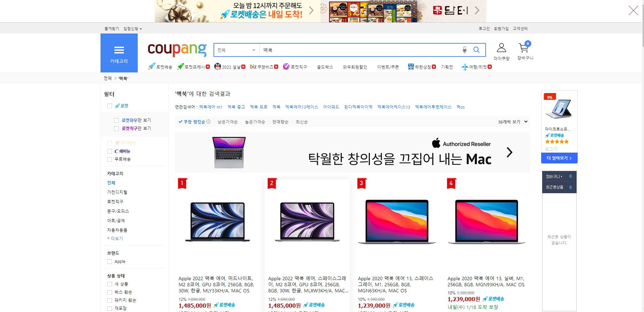Check the 무료배송 filter checkbox

pyautogui.click(x=109, y=159)
